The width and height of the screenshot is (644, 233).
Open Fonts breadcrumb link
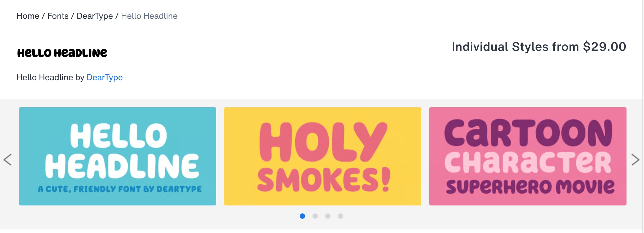point(58,16)
